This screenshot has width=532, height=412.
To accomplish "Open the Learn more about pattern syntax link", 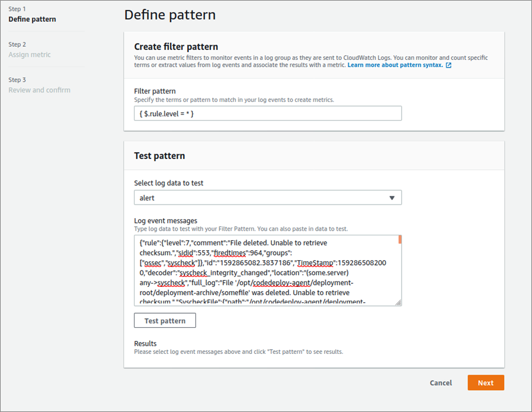I will pyautogui.click(x=395, y=65).
